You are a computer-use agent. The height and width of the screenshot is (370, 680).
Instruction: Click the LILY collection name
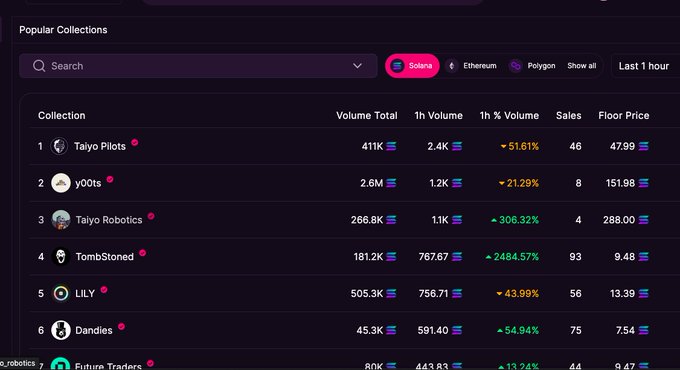click(85, 293)
